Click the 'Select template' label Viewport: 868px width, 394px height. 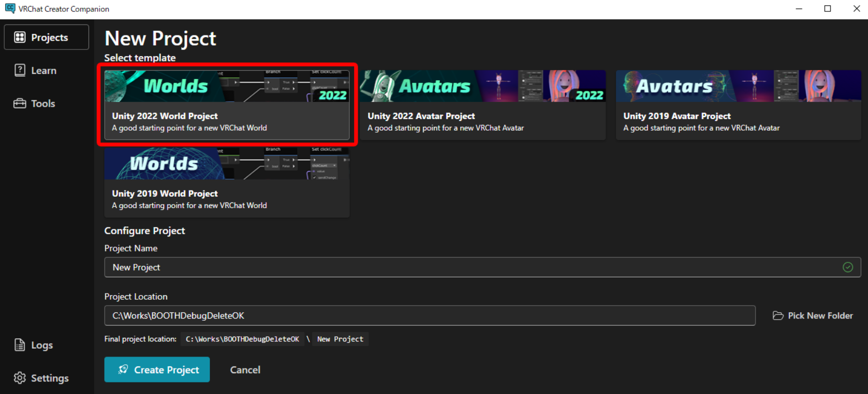coord(140,58)
